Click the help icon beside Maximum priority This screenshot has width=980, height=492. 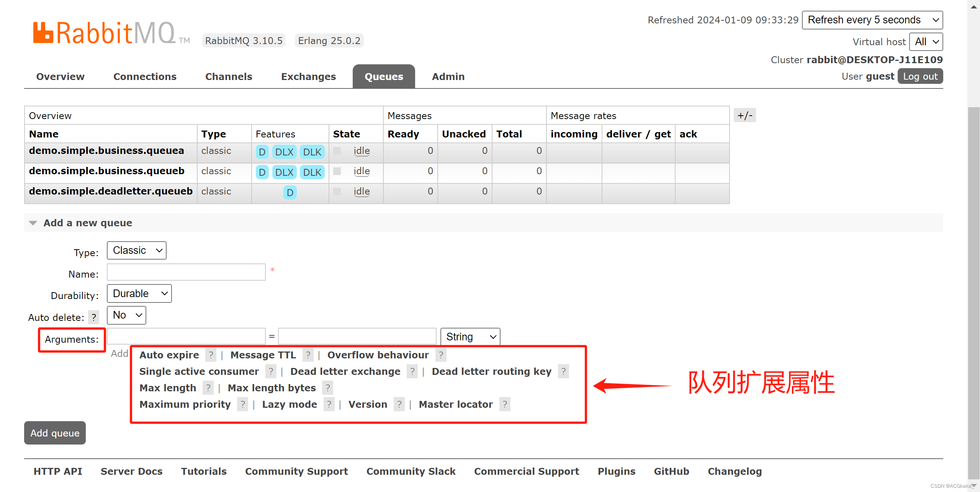243,404
